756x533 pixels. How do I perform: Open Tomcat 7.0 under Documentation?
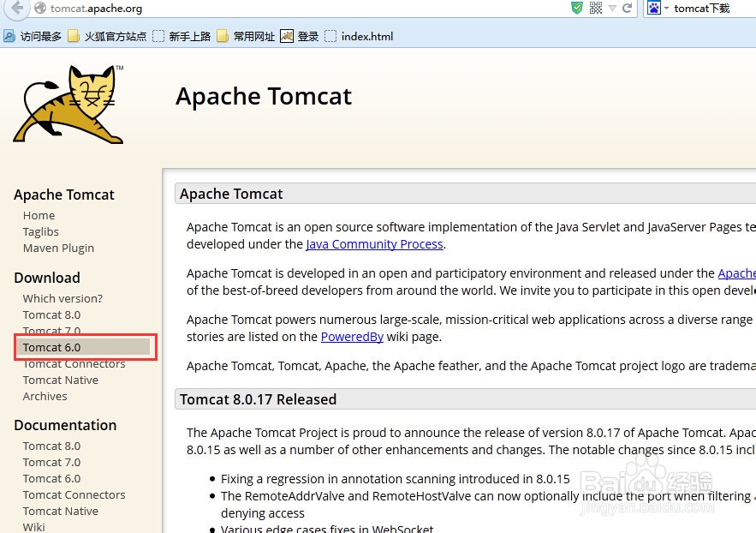tap(51, 463)
